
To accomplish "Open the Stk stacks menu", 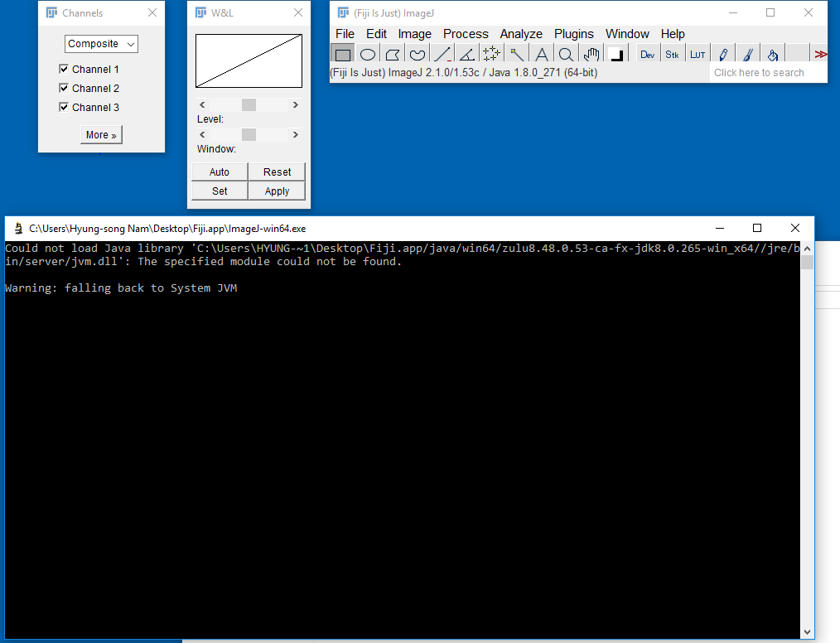I will coord(672,54).
